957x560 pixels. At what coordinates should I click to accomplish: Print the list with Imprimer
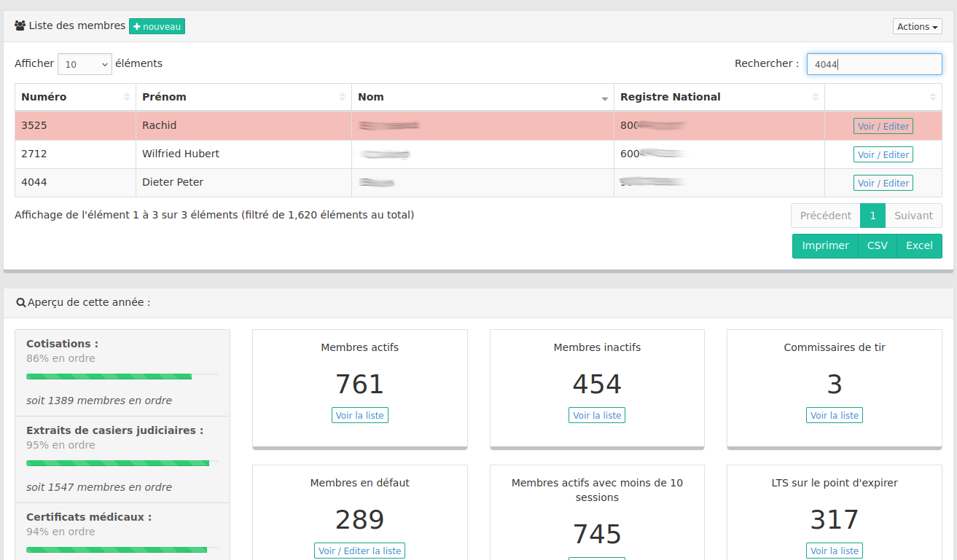[x=825, y=246]
